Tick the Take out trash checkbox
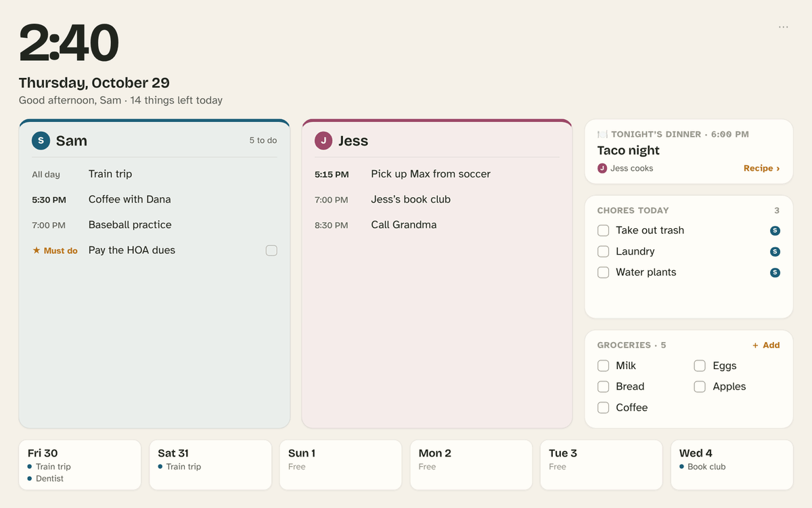 603,230
